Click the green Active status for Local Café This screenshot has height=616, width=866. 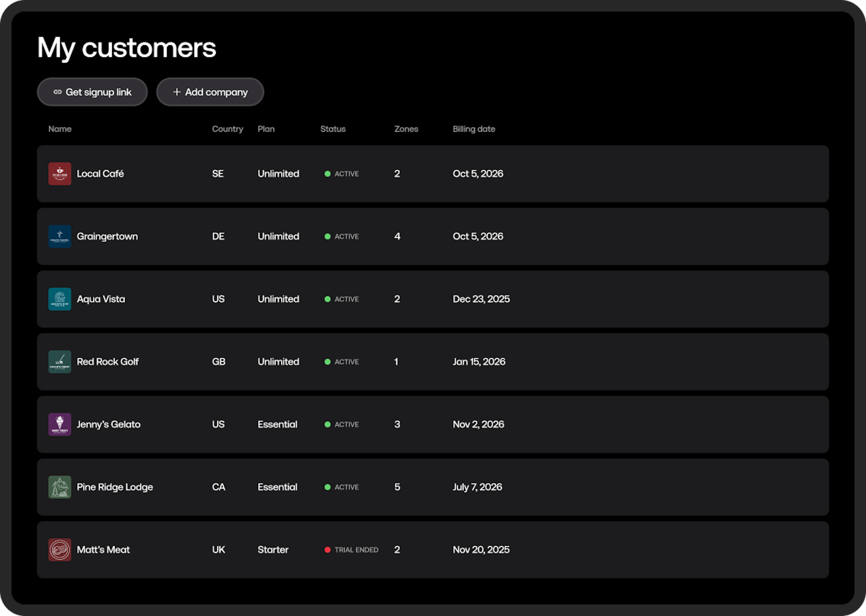click(x=342, y=174)
